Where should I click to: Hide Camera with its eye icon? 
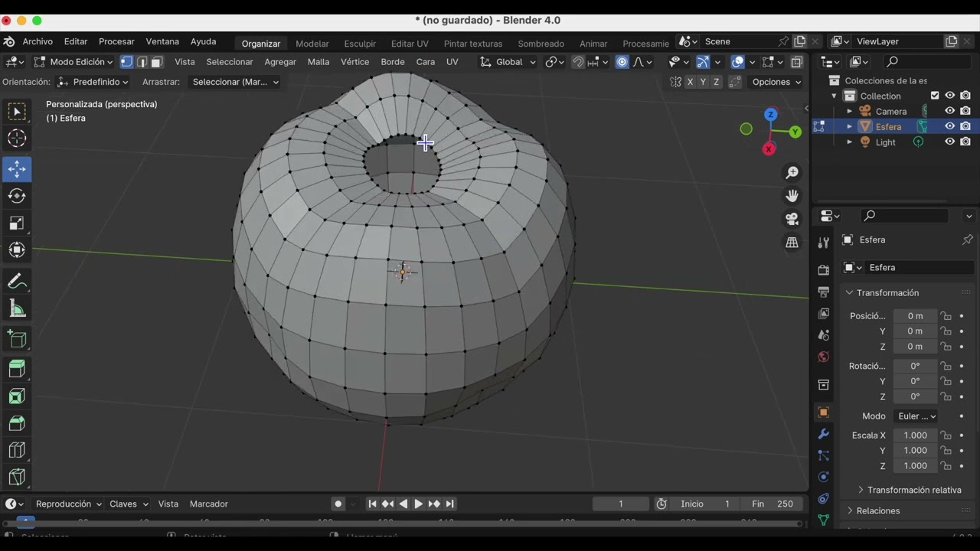[x=949, y=111]
